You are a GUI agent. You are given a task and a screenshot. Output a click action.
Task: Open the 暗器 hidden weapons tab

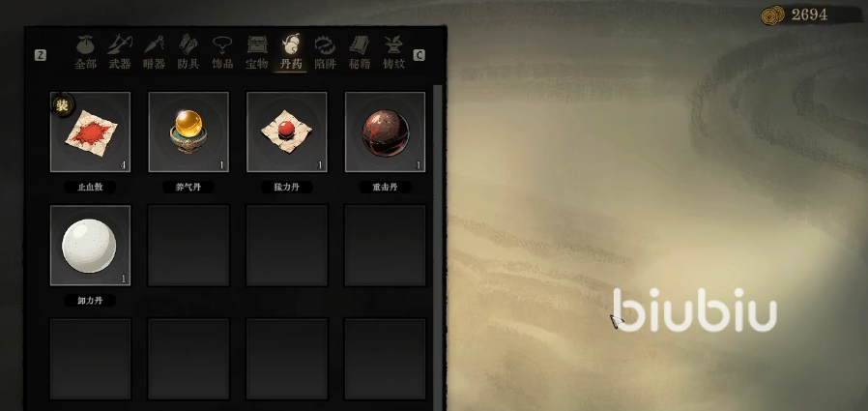pyautogui.click(x=154, y=52)
